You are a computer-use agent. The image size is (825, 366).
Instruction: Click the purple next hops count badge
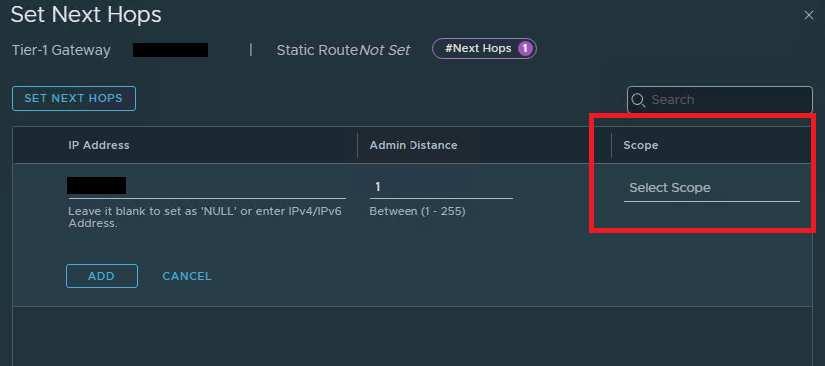(525, 49)
